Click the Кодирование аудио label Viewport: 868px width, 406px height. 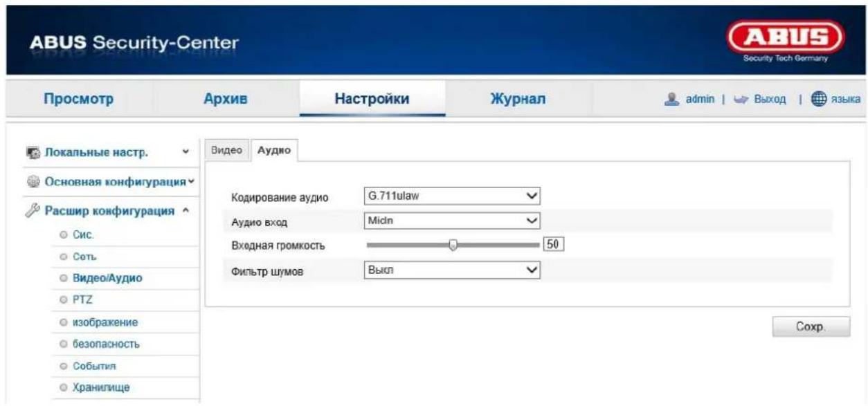click(280, 199)
